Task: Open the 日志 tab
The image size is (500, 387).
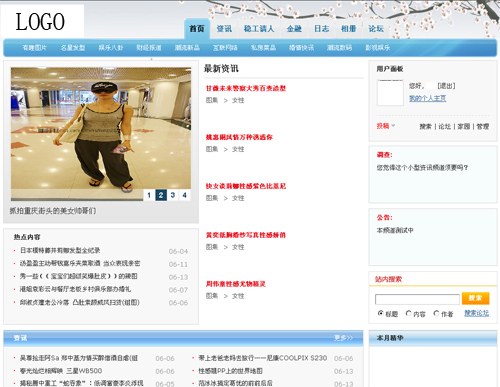Action: coord(321,29)
